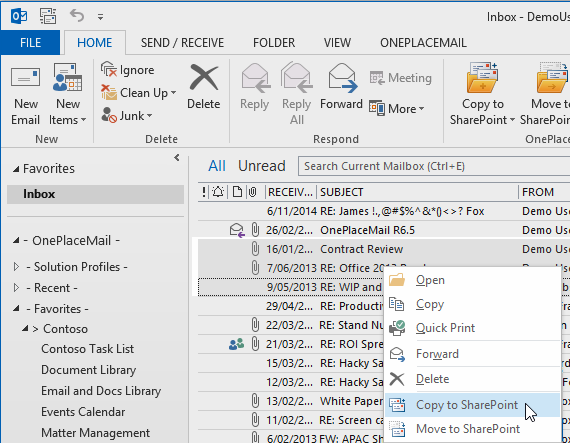Sort by Attachment paperclip column header

[253, 192]
